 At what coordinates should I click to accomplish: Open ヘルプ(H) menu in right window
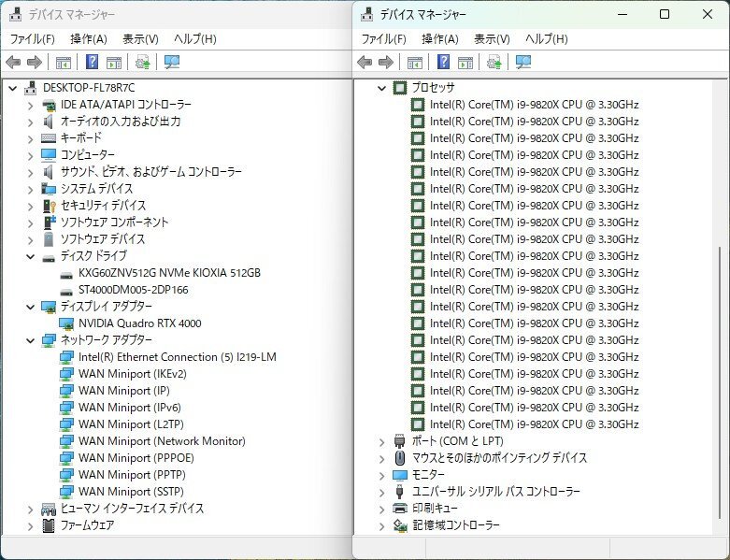tap(547, 39)
